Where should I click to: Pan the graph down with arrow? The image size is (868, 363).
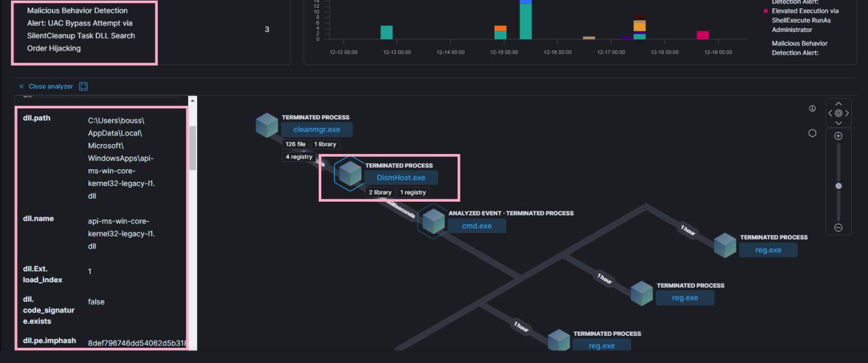pos(838,122)
